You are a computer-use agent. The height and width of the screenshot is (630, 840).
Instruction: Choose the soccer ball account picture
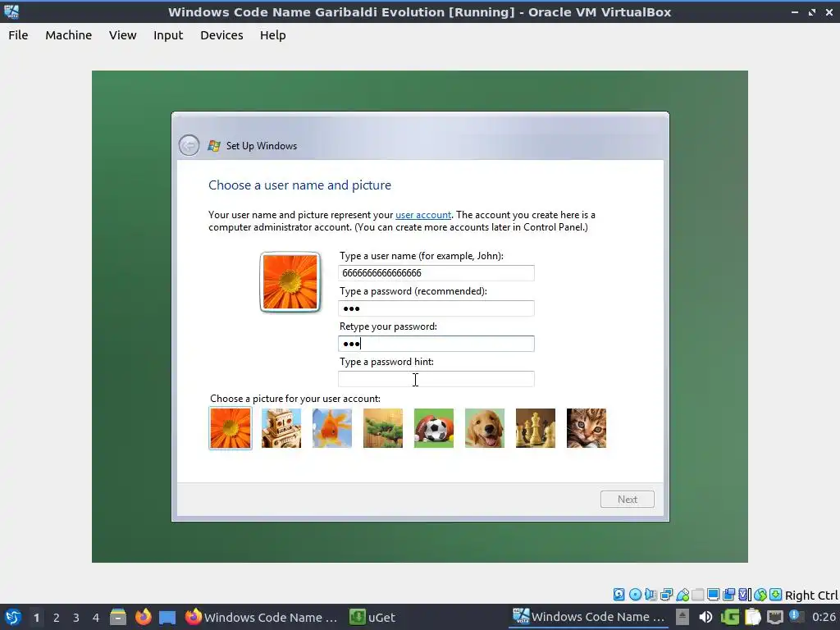434,428
